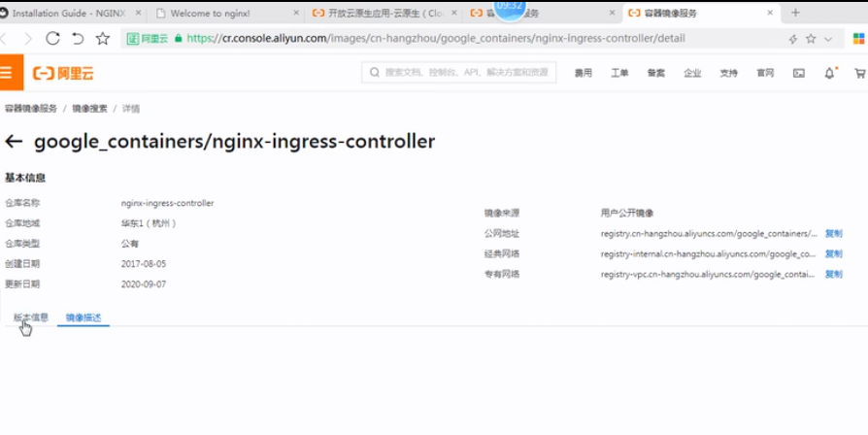Open the 镜像描述 tab
This screenshot has height=435, width=868.
[x=83, y=318]
